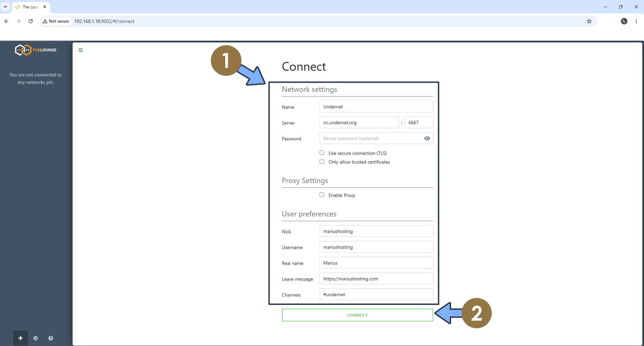The image size is (644, 346).
Task: Click the Username input field
Action: [x=376, y=247]
